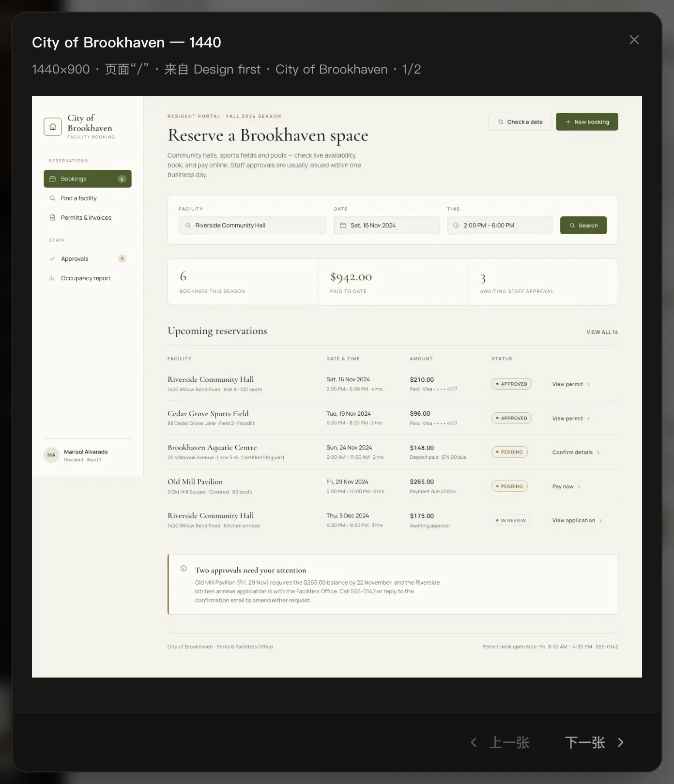Click the MA avatar for Marisol Alvarado
The image size is (674, 784).
51,455
